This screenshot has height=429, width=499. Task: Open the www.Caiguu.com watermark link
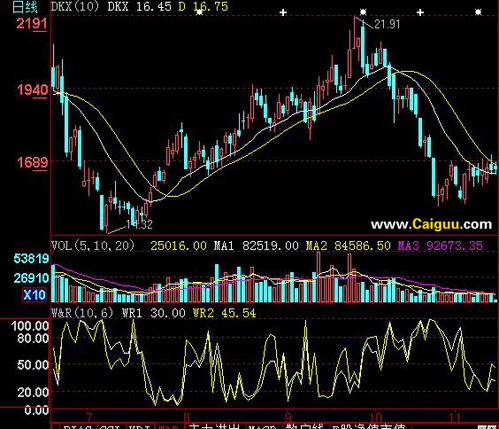click(x=431, y=224)
